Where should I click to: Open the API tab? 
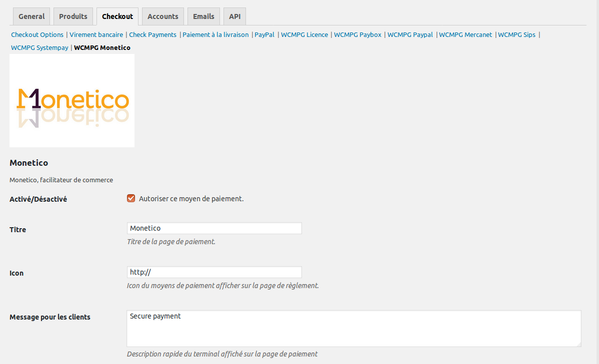[x=234, y=16]
